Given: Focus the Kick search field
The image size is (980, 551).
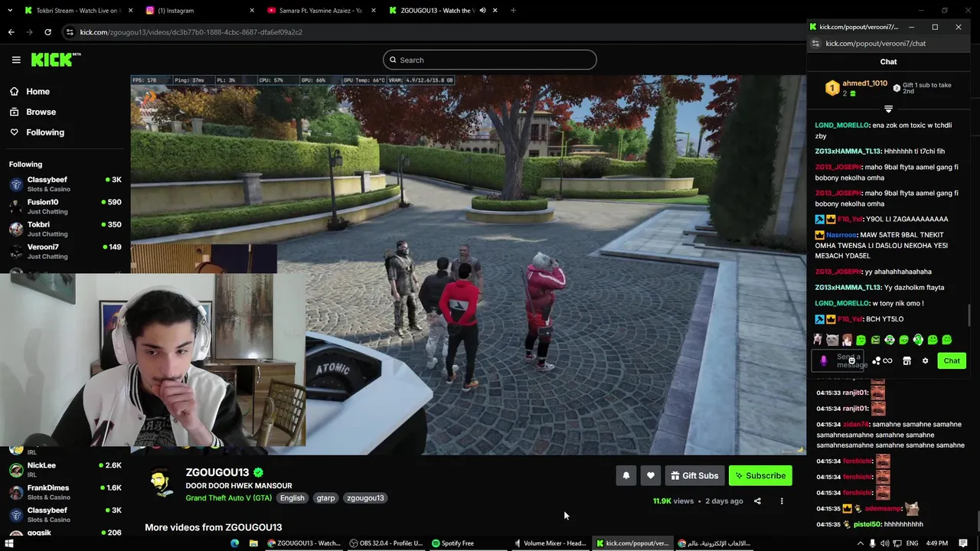Looking at the screenshot, I should coord(490,60).
